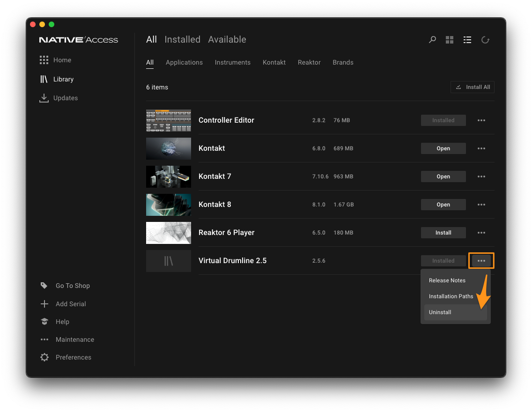
Task: Click Installed button for Controller Editor
Action: pos(443,120)
